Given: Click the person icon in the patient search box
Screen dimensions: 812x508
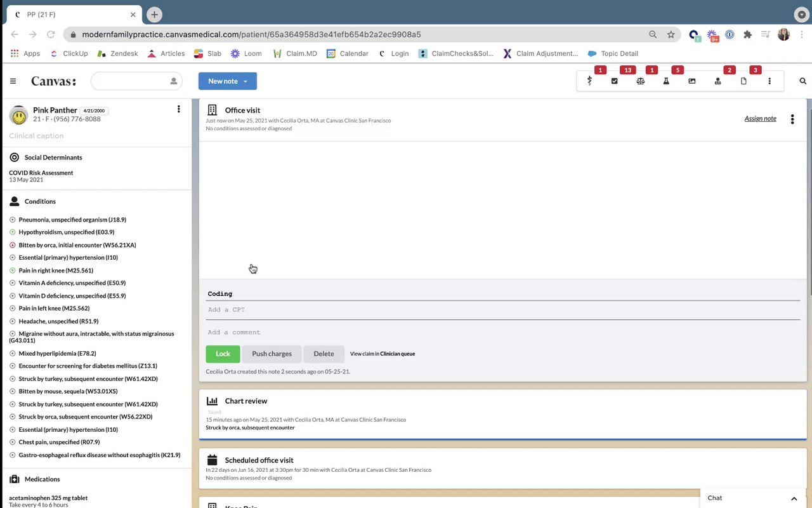Looking at the screenshot, I should tap(173, 81).
